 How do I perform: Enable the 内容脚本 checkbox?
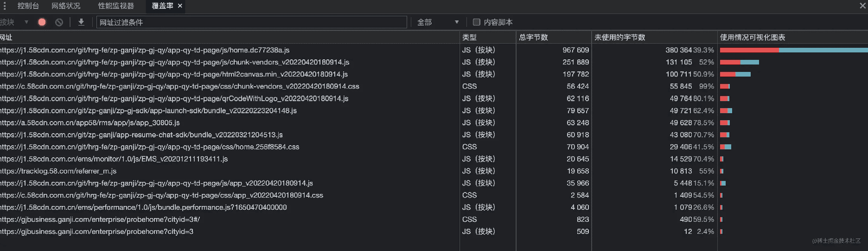pos(476,22)
